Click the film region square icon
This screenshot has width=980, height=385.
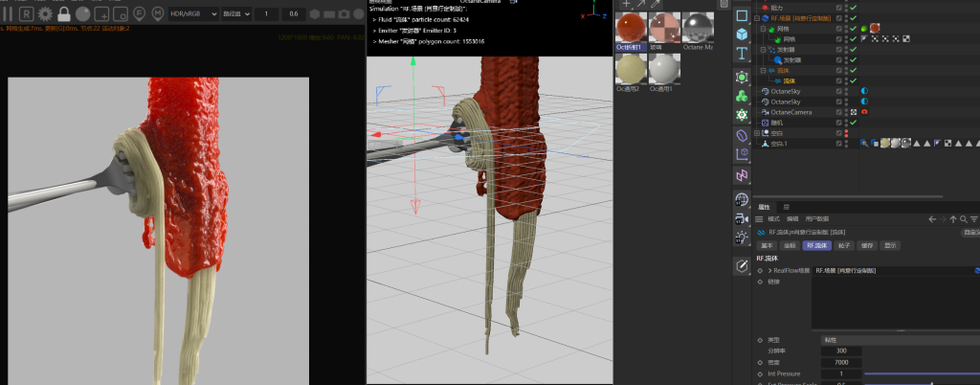(120, 13)
